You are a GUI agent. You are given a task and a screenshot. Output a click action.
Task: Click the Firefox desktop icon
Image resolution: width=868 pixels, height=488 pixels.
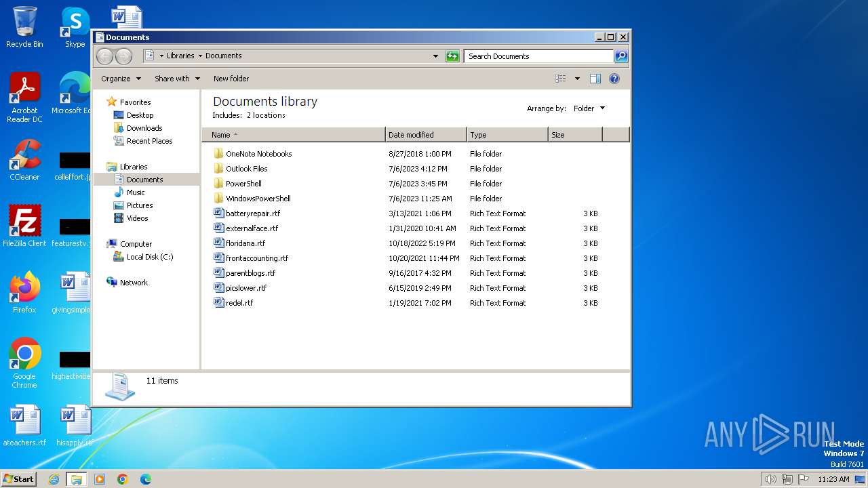pos(24,293)
